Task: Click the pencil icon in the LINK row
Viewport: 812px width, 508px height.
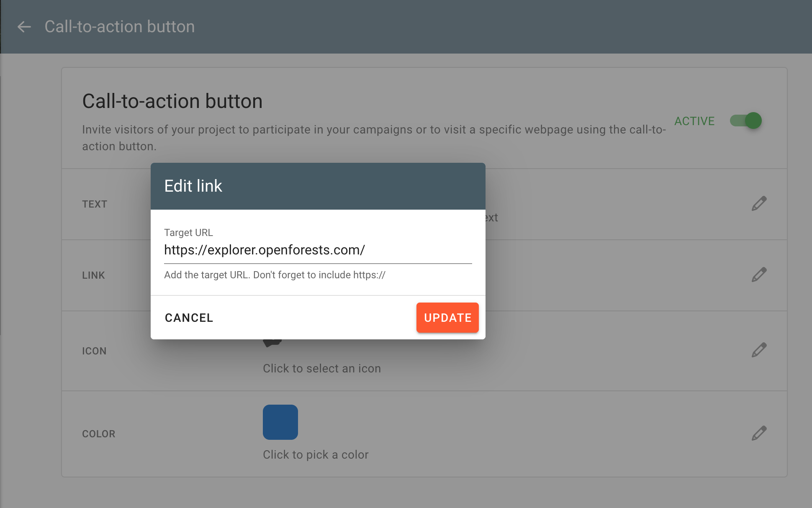Action: point(759,275)
